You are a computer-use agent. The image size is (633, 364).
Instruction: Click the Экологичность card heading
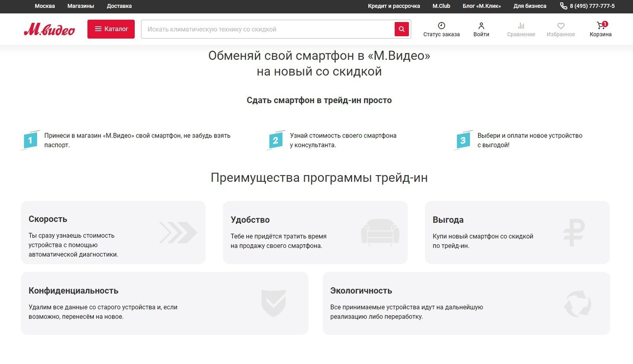point(361,290)
